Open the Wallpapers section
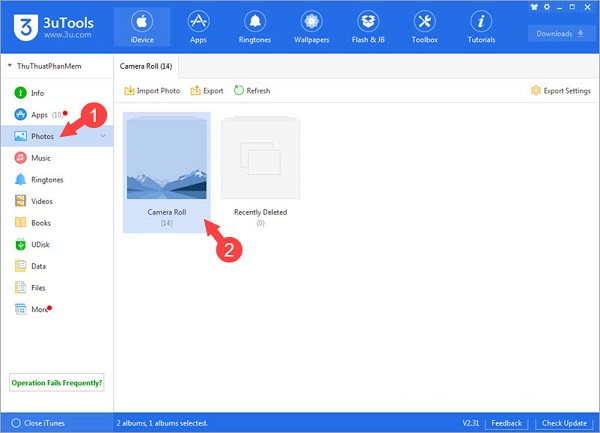This screenshot has height=433, width=600. (311, 27)
